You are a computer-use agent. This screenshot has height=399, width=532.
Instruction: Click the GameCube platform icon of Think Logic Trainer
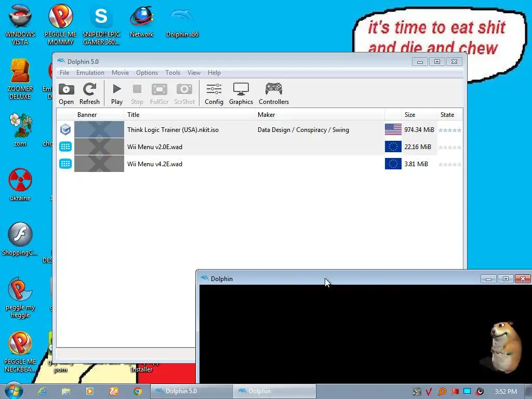click(x=65, y=129)
